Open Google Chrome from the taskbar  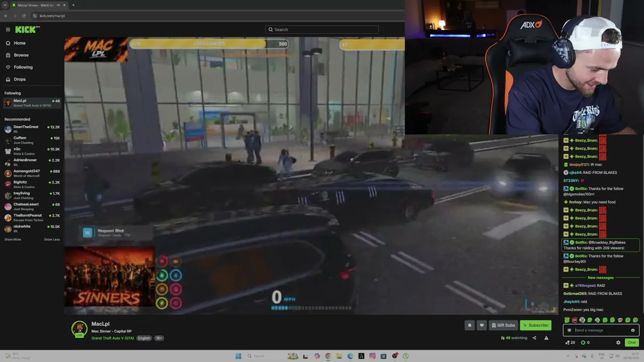328,356
